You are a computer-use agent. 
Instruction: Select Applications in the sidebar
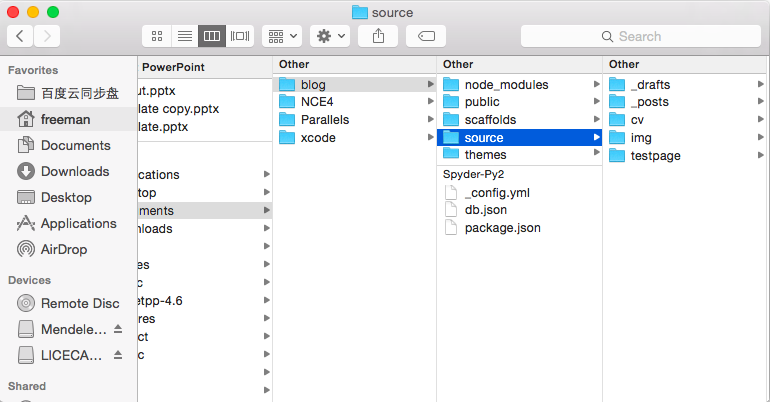point(78,223)
